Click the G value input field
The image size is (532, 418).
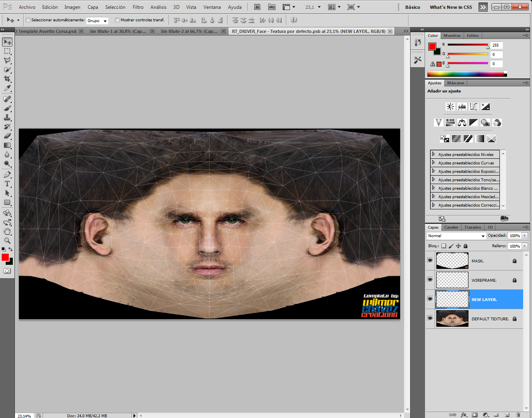pos(497,54)
